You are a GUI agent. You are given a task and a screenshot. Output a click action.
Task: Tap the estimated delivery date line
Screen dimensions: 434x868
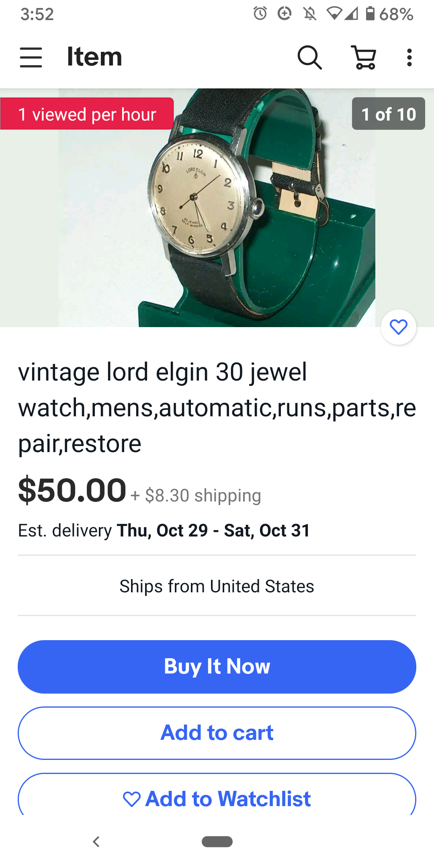tap(164, 530)
